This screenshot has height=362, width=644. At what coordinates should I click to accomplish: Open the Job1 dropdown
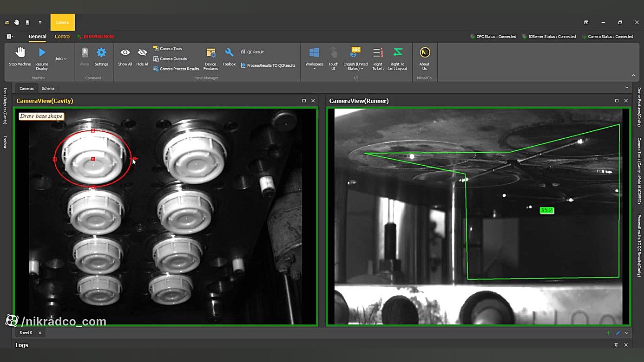pyautogui.click(x=61, y=59)
